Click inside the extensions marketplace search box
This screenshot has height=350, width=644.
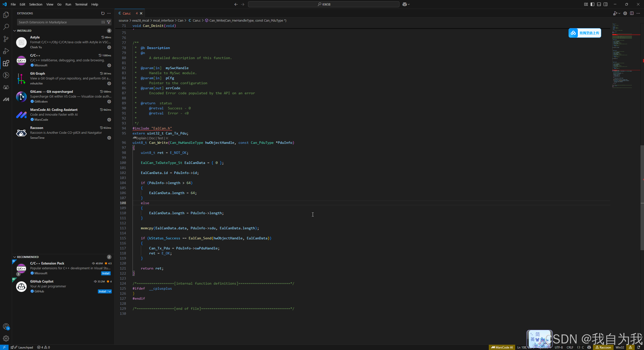pyautogui.click(x=58, y=22)
